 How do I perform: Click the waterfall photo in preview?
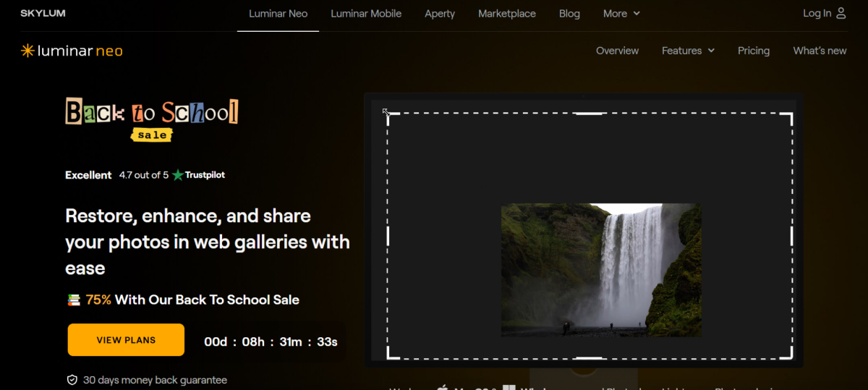pyautogui.click(x=601, y=270)
